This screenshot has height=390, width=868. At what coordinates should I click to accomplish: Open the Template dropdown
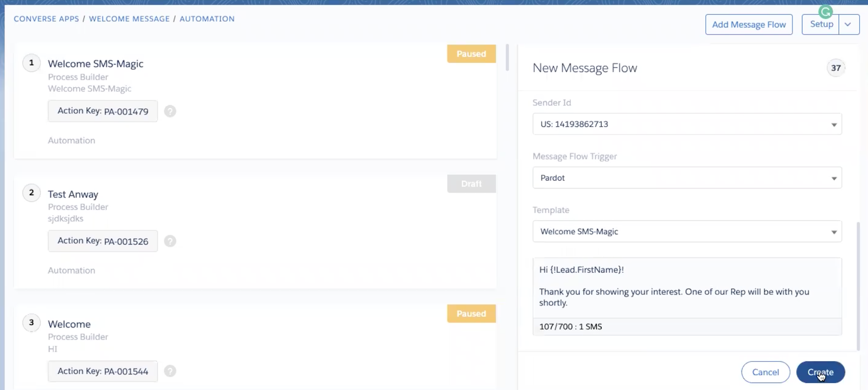(x=687, y=232)
